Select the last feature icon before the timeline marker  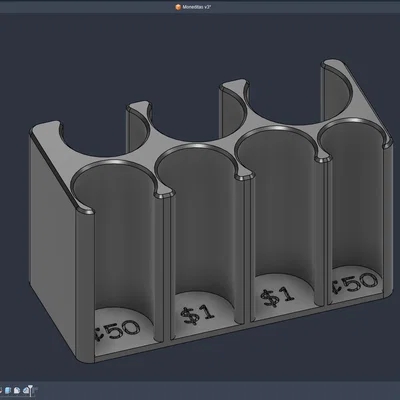point(26,390)
